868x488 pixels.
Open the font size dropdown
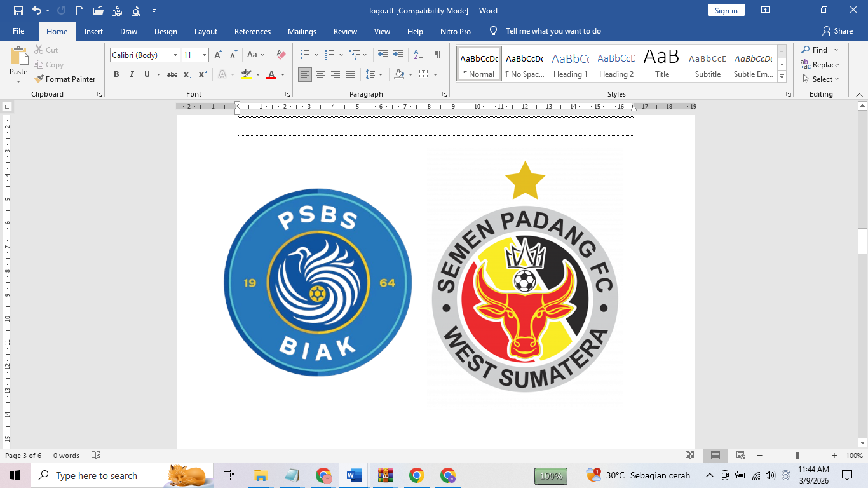coord(204,55)
